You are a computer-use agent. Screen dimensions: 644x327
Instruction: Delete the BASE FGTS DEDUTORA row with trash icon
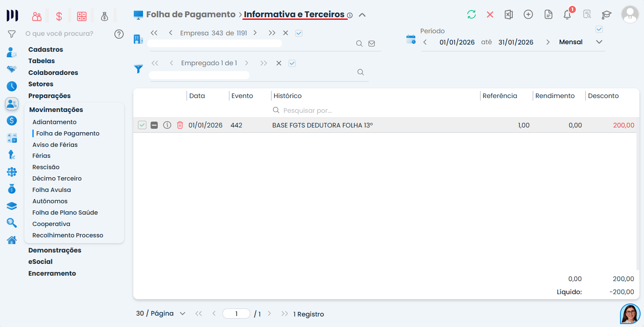tap(180, 125)
